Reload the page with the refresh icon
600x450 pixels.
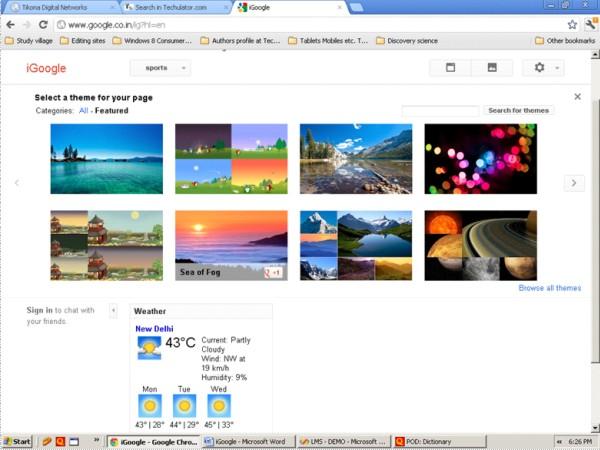43,25
